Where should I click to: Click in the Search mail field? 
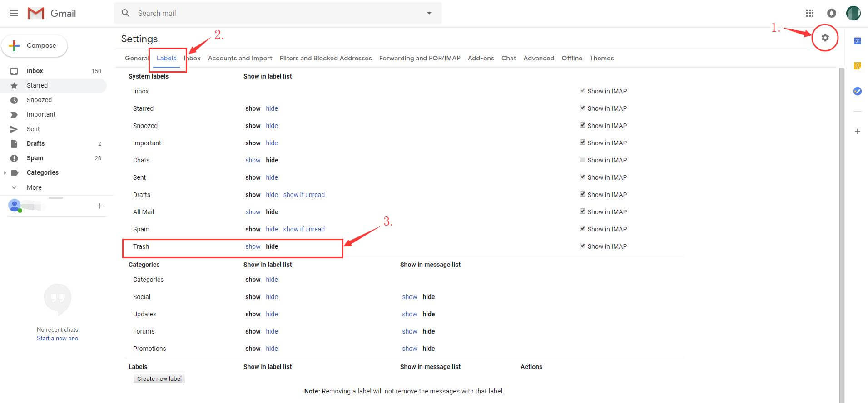click(277, 13)
